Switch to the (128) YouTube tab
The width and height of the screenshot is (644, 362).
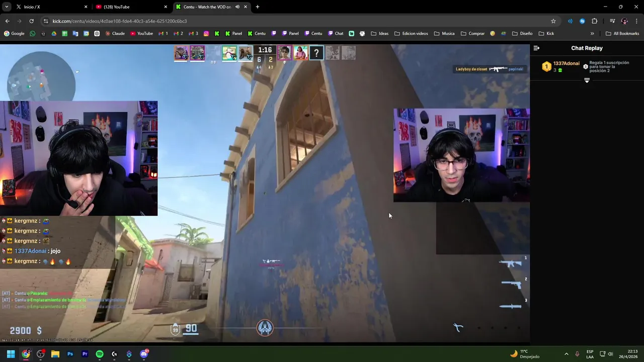click(131, 7)
